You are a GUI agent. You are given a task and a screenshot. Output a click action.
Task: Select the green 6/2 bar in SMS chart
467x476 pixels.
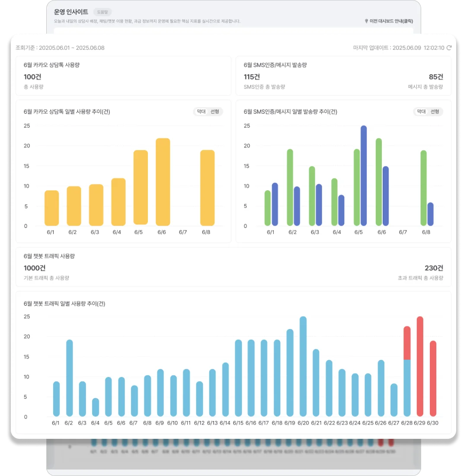[290, 187]
